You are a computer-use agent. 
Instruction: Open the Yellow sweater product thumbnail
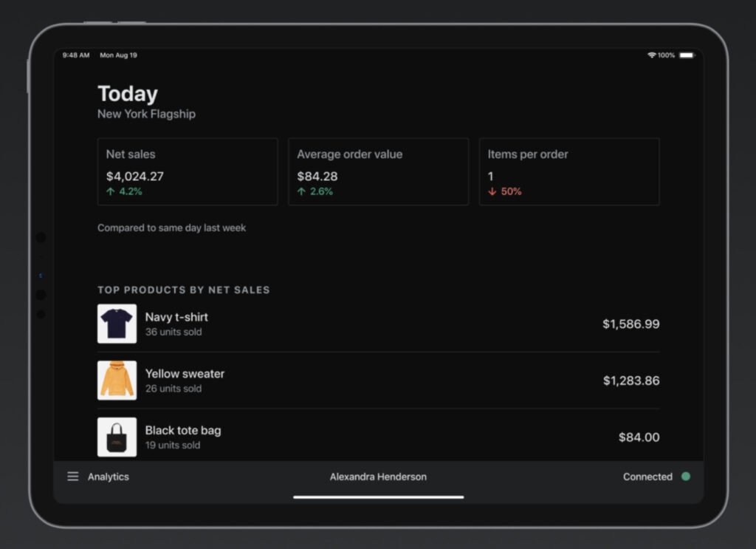(117, 381)
